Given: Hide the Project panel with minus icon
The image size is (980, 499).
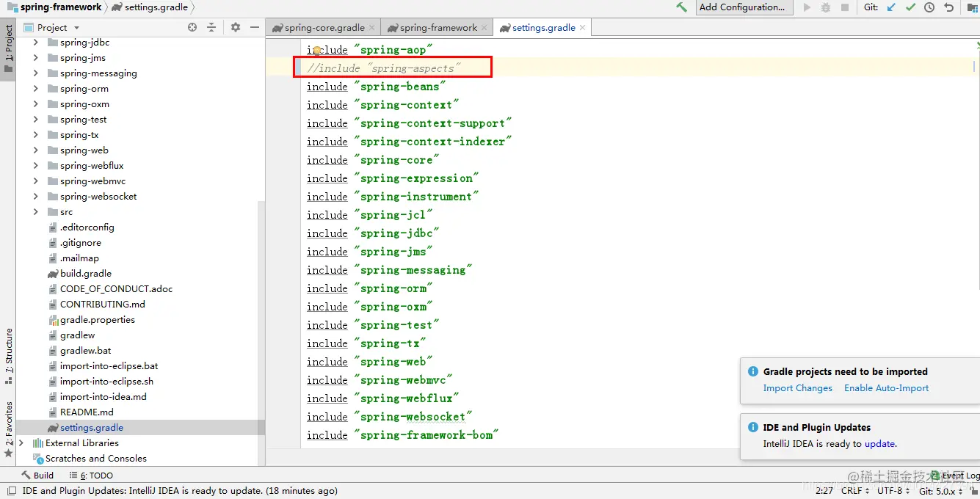Looking at the screenshot, I should (x=255, y=27).
